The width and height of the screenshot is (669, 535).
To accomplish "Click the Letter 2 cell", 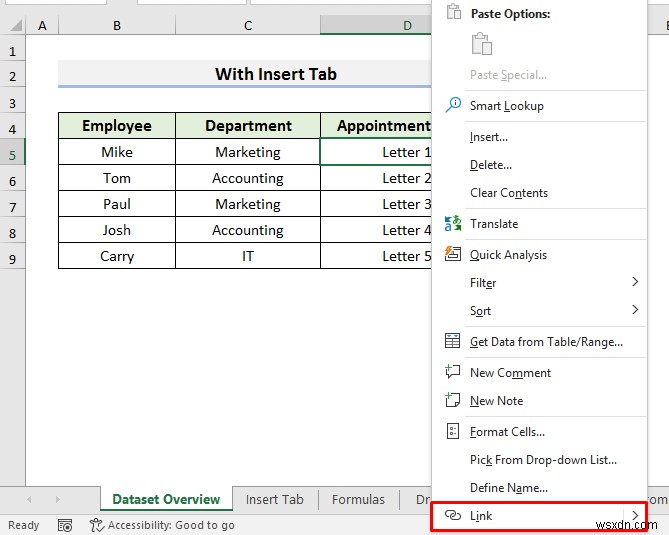I will 376,178.
